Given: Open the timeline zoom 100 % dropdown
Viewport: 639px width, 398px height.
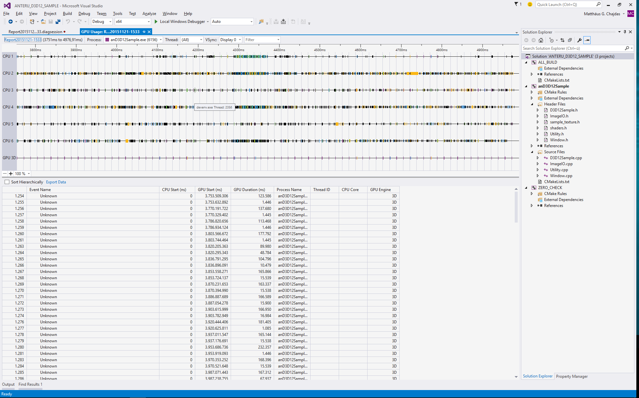Looking at the screenshot, I should pyautogui.click(x=22, y=174).
